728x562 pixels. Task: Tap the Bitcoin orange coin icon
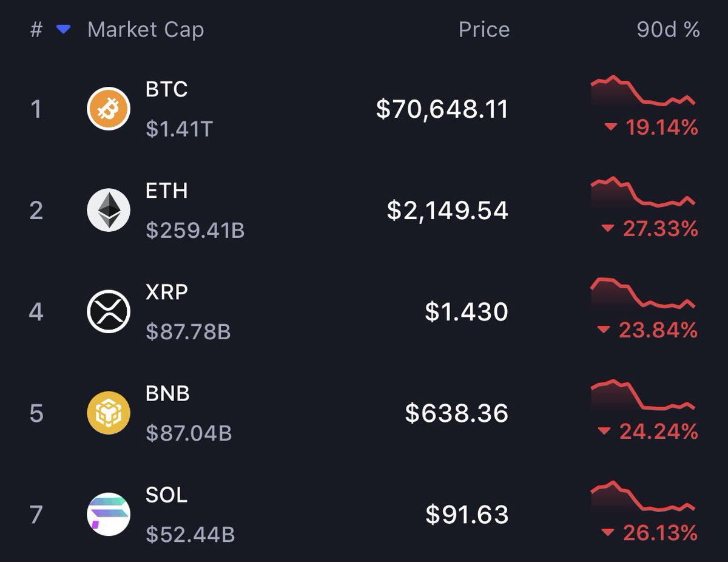tap(109, 109)
